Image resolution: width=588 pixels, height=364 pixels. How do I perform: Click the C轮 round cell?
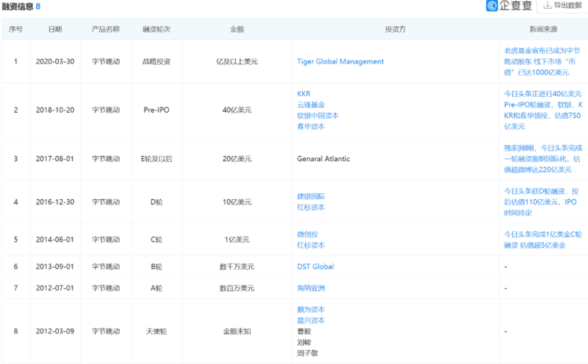(x=156, y=239)
